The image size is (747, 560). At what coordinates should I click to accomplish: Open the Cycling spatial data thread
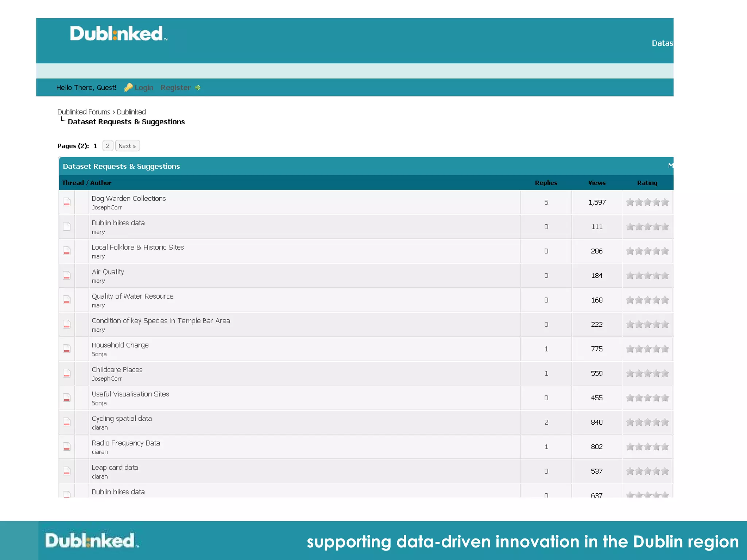point(122,419)
